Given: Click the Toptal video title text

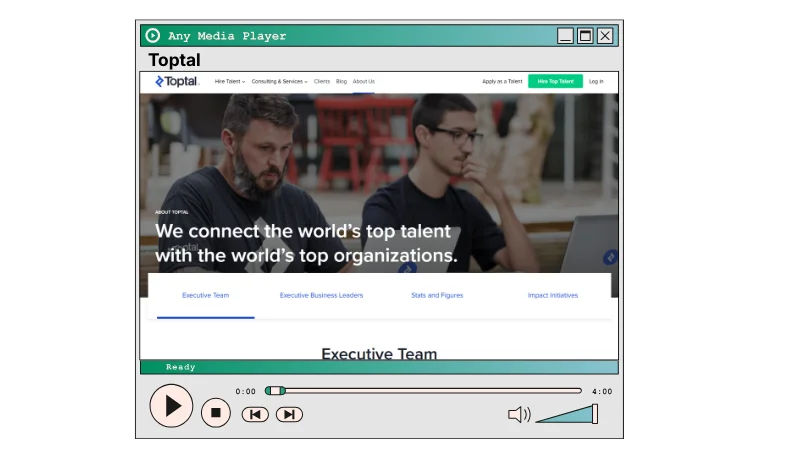Looking at the screenshot, I should tap(174, 60).
